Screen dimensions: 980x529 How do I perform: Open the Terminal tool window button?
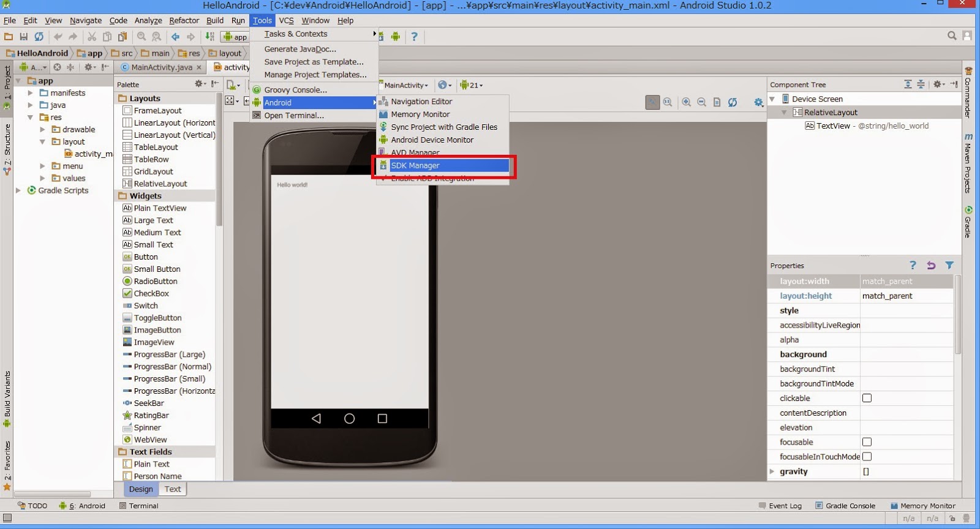coord(139,506)
